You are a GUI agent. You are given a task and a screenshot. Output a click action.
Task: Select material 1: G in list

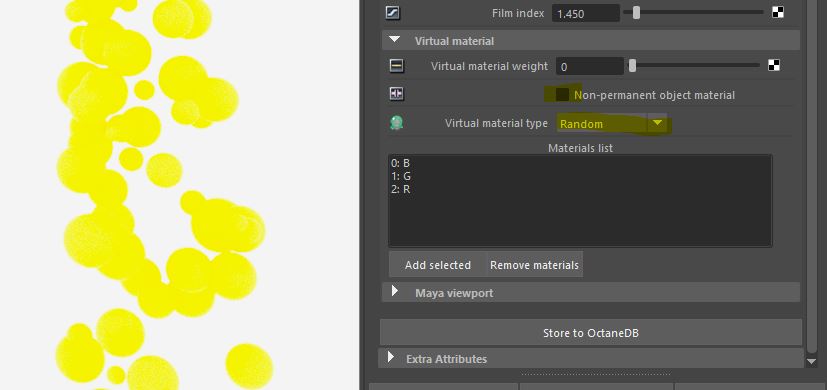[x=401, y=176]
